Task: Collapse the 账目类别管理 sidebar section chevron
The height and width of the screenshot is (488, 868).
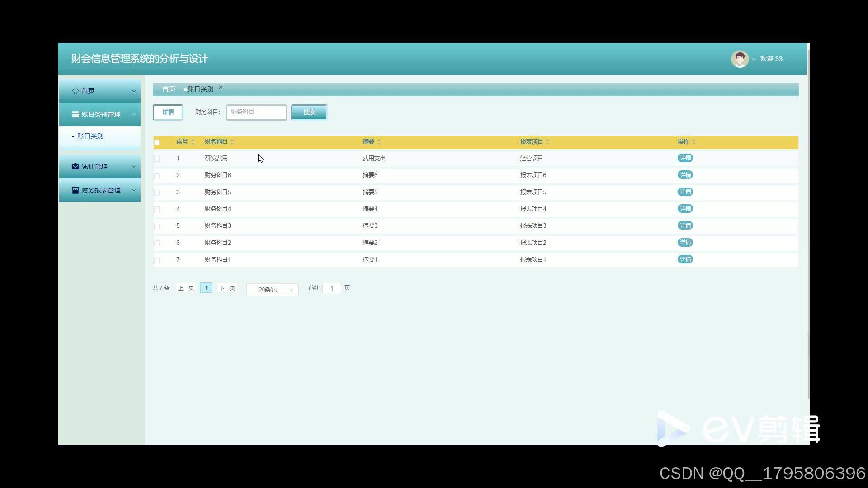Action: (x=134, y=114)
